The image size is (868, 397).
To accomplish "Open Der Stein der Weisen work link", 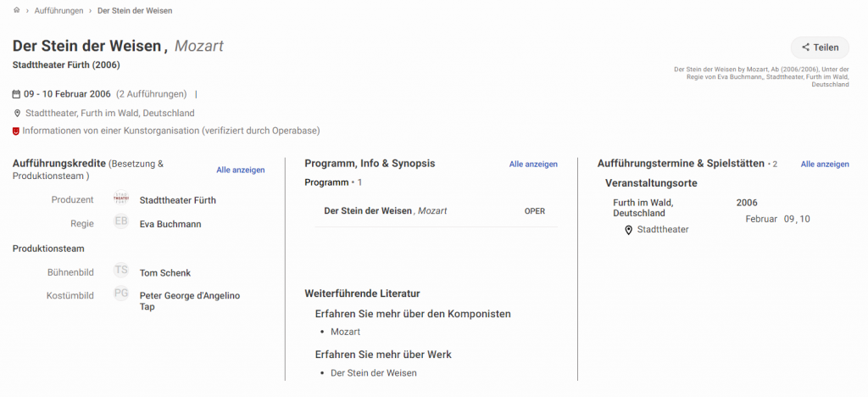I will pyautogui.click(x=373, y=372).
